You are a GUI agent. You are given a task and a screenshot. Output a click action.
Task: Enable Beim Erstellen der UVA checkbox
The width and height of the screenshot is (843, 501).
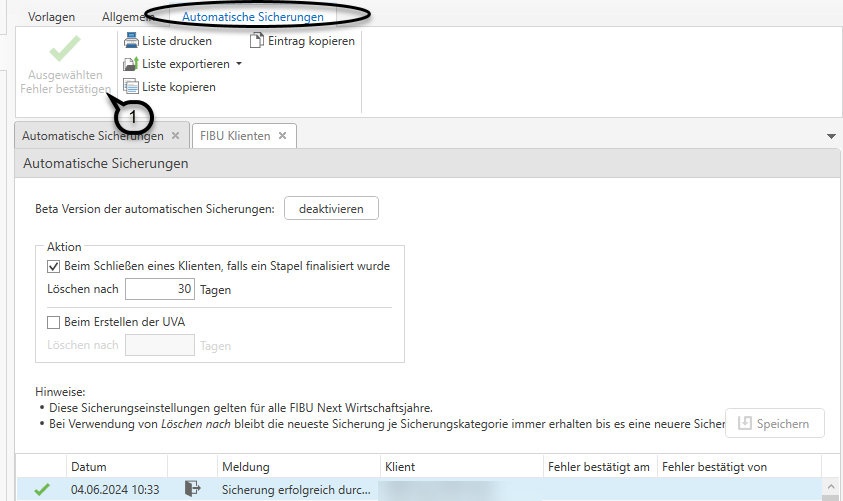click(54, 322)
